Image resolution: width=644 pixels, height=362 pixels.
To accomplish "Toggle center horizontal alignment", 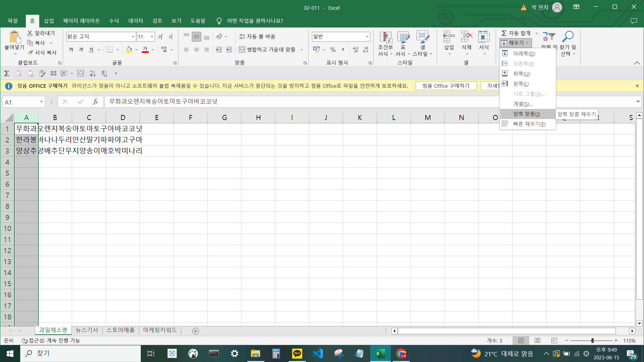I will click(x=197, y=50).
